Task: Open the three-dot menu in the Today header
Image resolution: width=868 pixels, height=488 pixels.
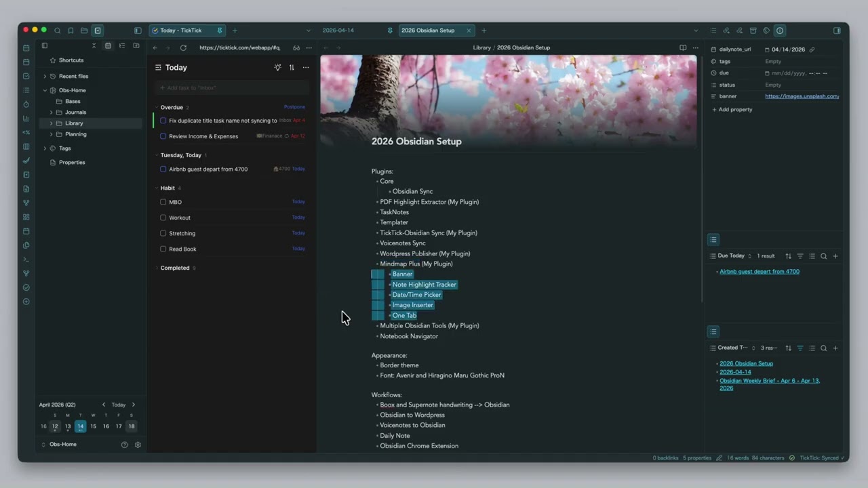Action: [x=306, y=68]
